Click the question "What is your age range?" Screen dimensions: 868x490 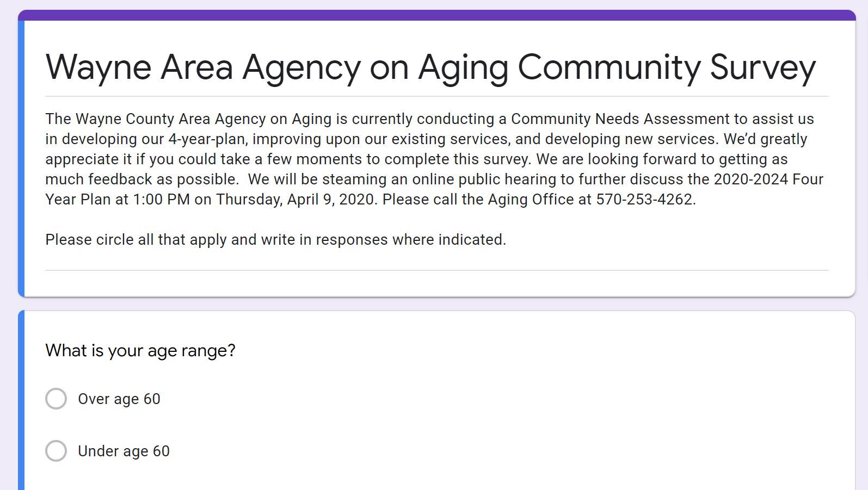pos(140,351)
